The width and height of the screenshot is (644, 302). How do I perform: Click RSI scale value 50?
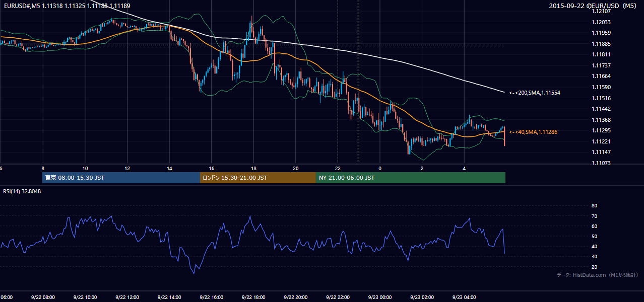click(594, 236)
